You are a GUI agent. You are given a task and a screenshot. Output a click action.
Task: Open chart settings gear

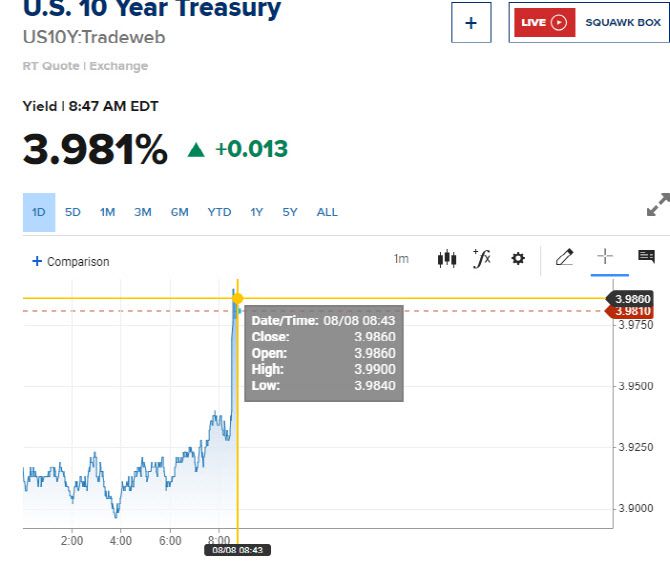point(518,259)
